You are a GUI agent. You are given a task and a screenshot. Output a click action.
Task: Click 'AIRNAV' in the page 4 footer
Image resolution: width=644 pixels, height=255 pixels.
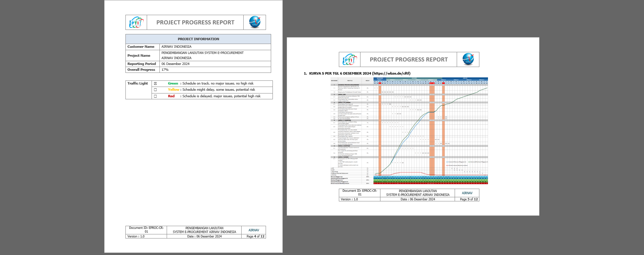click(x=254, y=230)
